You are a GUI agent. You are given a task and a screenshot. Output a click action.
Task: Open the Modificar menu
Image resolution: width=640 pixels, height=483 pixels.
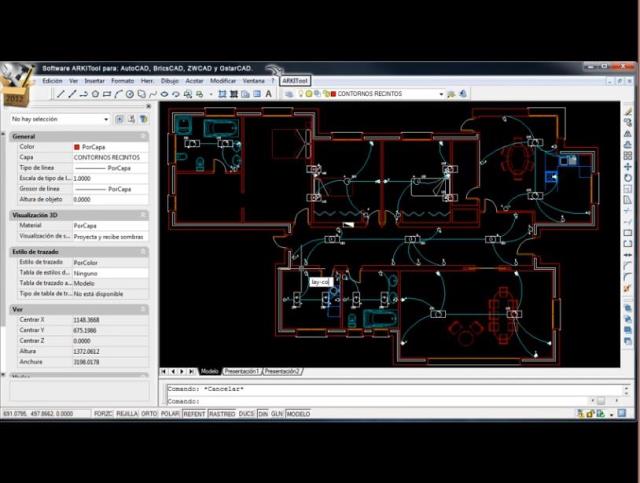223,81
